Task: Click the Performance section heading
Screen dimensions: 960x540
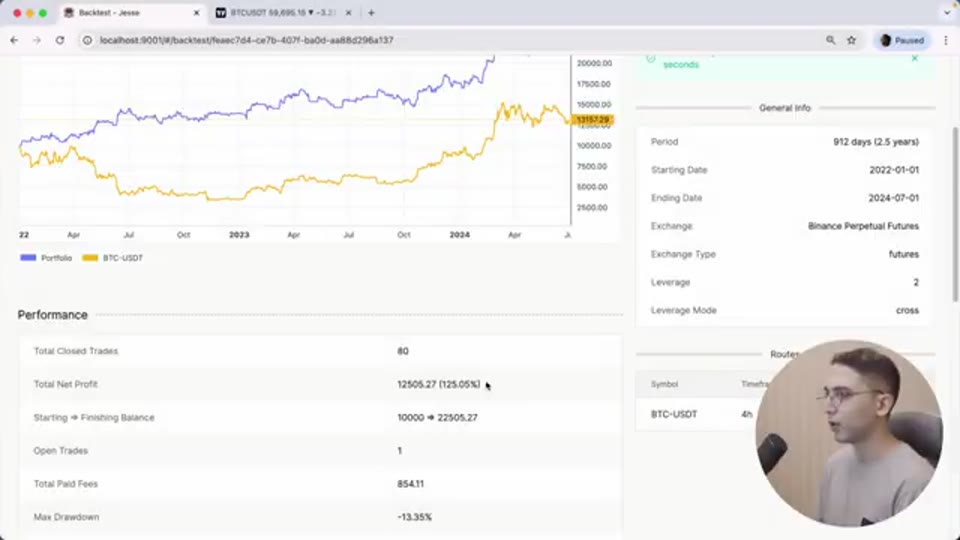Action: pos(53,315)
